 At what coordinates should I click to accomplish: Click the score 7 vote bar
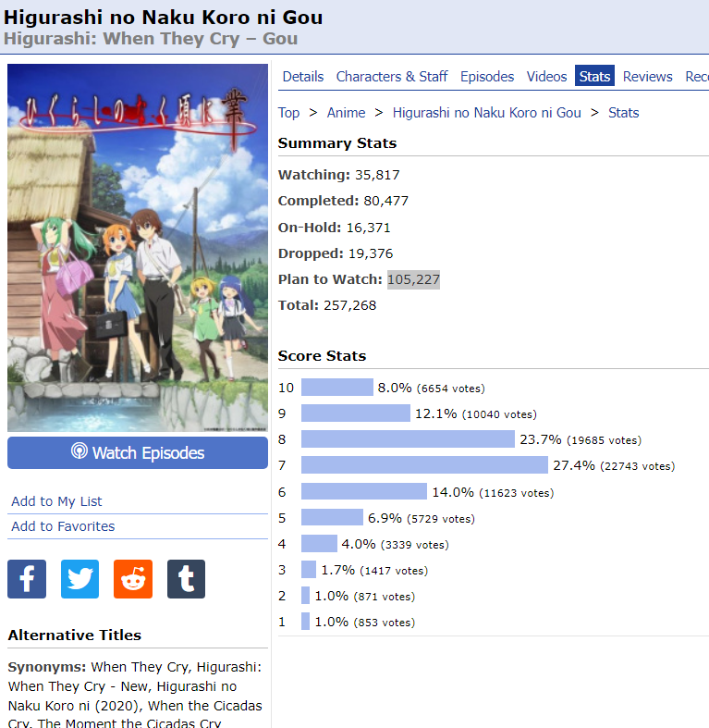click(424, 465)
